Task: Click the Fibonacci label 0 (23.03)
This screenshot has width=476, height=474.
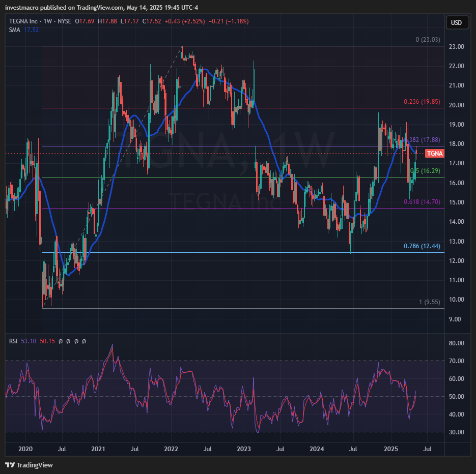Action: tap(428, 40)
